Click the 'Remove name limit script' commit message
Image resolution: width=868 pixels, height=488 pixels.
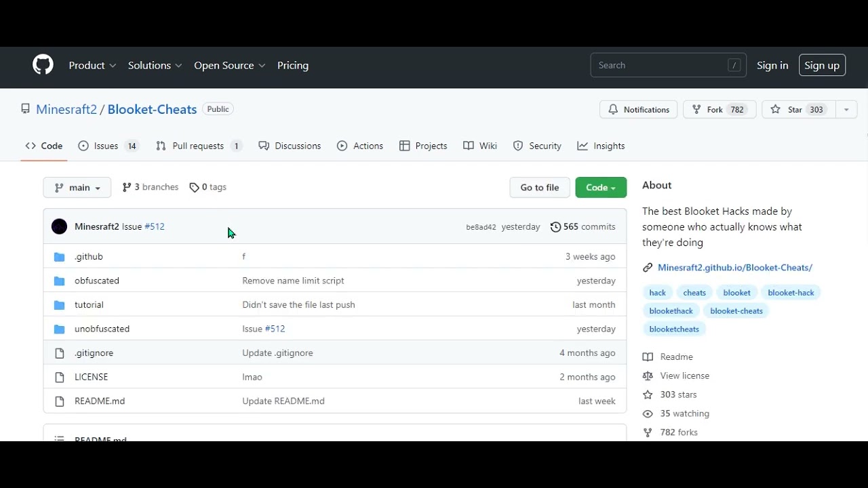(x=293, y=281)
